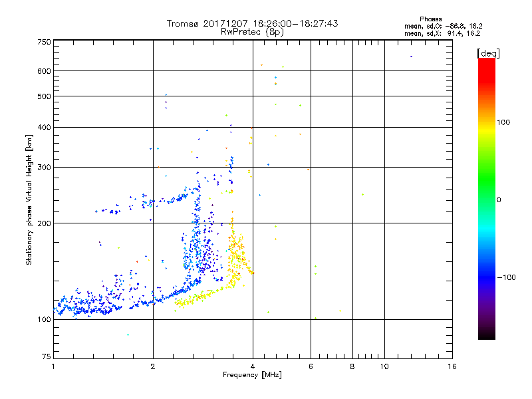Click the x-axis tick label "2"
Image resolution: width=532 pixels, height=399 pixels.
(x=153, y=366)
